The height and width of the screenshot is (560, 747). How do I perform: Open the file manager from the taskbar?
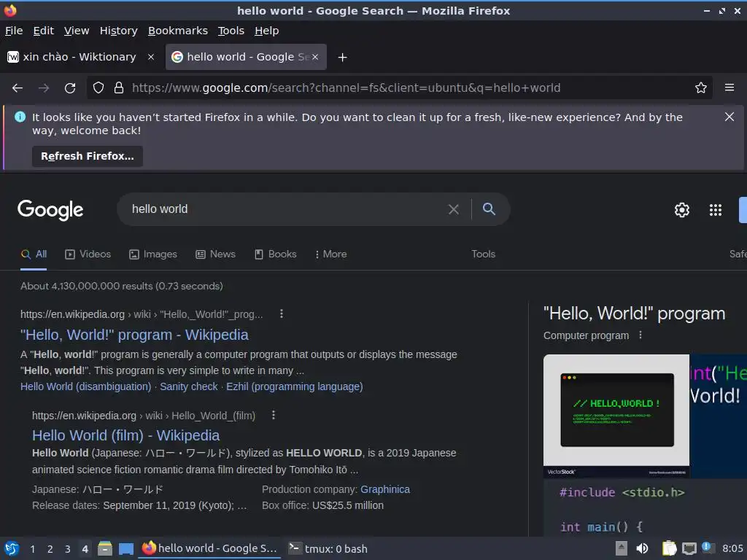105,548
